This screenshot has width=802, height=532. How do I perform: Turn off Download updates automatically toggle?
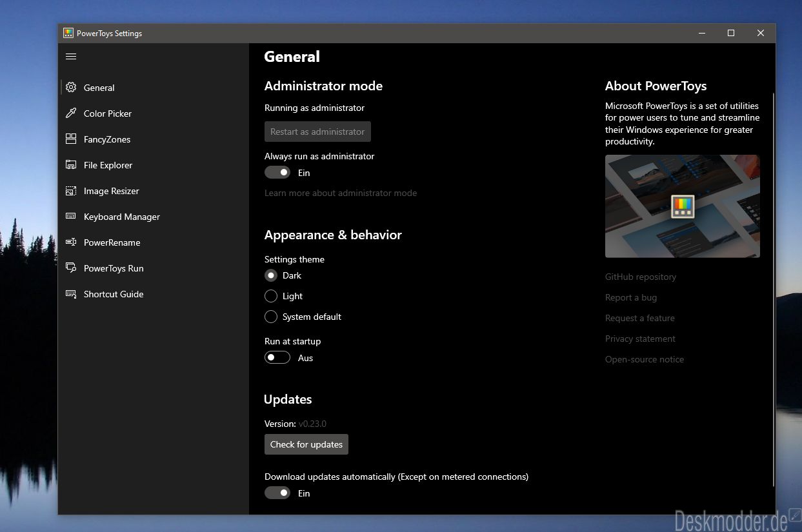coord(277,493)
